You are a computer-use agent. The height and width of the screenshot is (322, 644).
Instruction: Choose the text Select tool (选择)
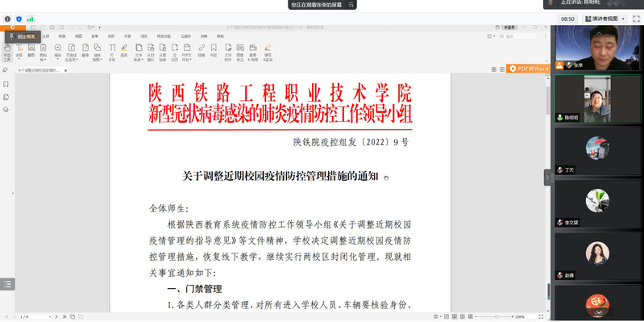click(x=19, y=52)
